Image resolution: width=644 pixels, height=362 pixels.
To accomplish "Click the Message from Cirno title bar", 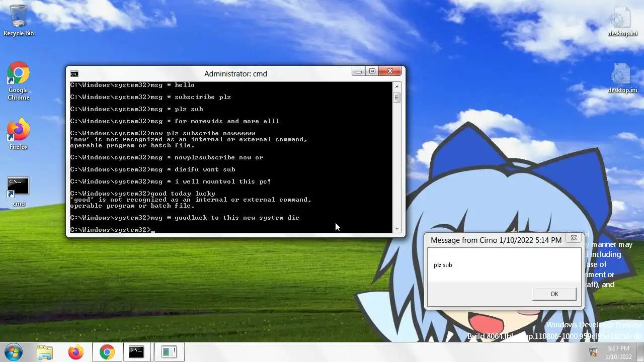I will pyautogui.click(x=496, y=240).
